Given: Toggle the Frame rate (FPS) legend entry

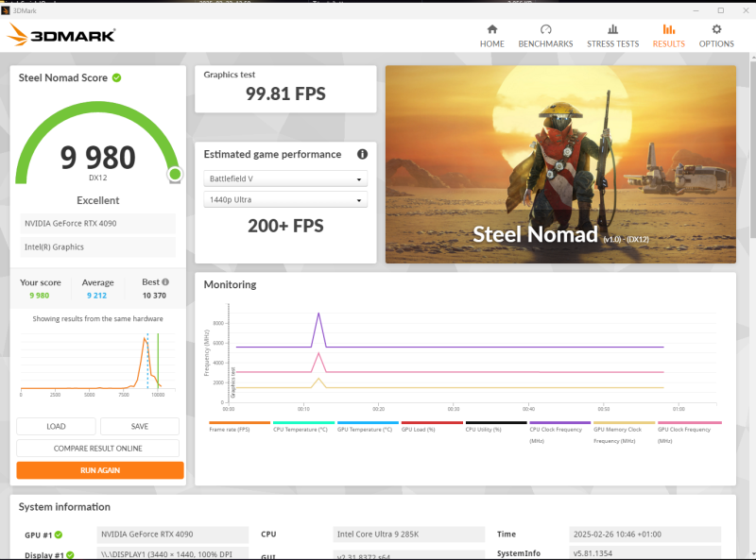Looking at the screenshot, I should (x=239, y=427).
